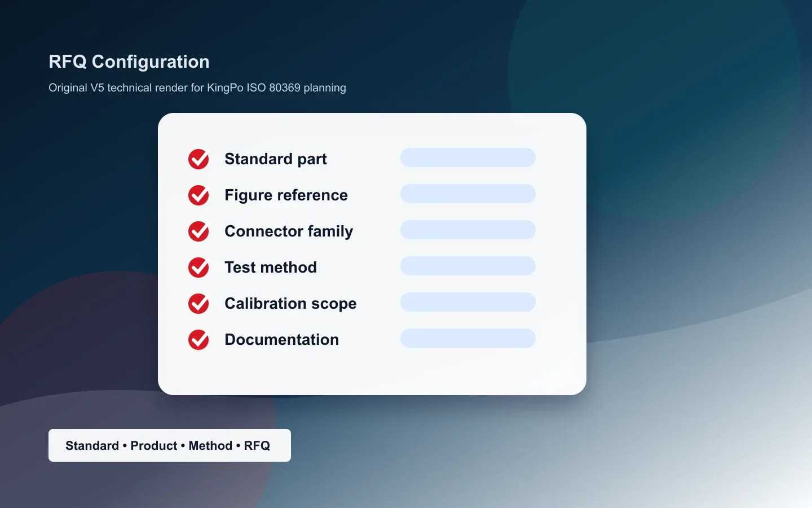This screenshot has width=812, height=508.
Task: Select the 'Calibration scope' label
Action: coord(290,304)
